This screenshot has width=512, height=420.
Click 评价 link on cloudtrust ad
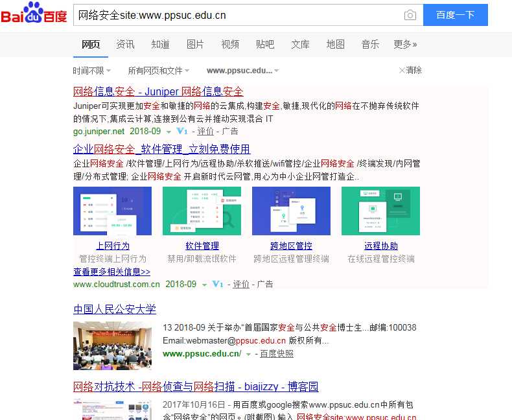[241, 285]
